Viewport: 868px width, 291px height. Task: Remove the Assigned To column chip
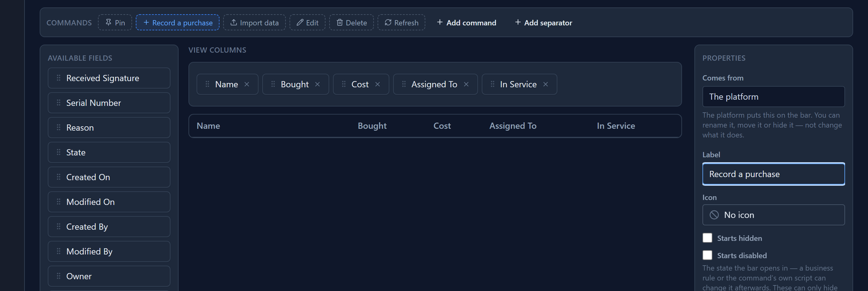pos(466,84)
